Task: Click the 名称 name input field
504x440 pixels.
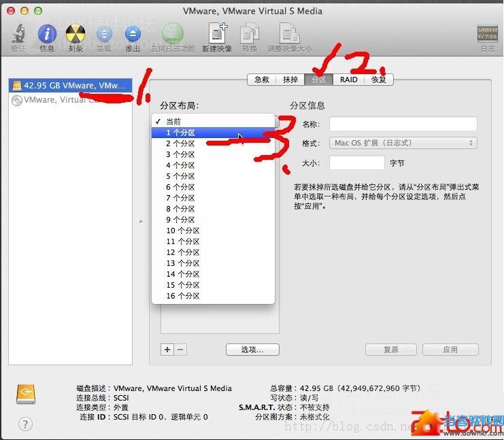Action: [x=403, y=124]
